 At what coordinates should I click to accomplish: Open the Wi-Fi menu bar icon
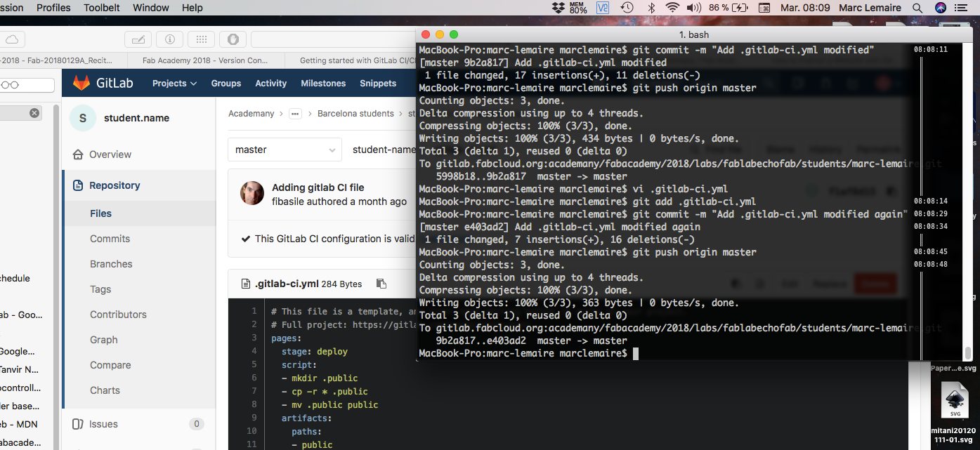(672, 8)
